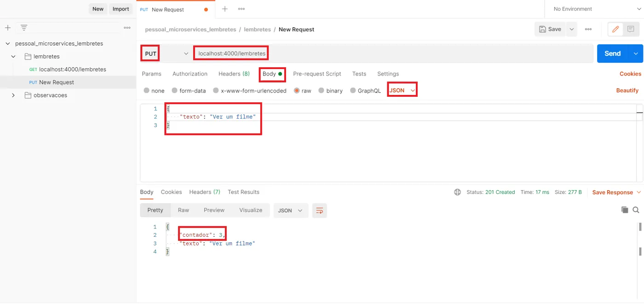Screen dimensions: 644x304
Task: Copy response with the copy icon
Action: tap(625, 210)
